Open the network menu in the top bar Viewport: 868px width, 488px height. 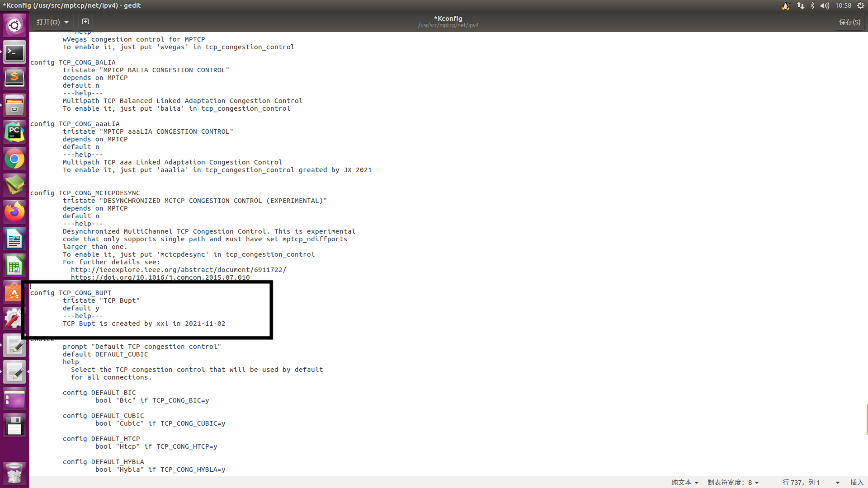(800, 5)
